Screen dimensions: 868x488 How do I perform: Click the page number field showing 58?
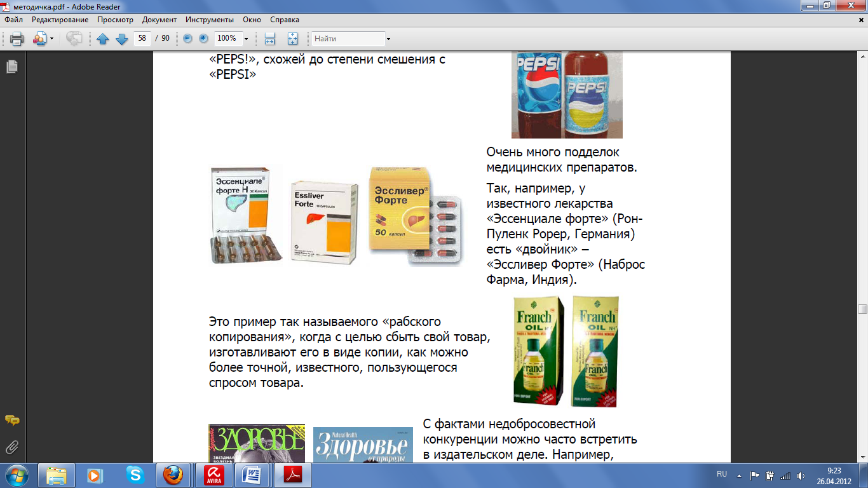coord(142,38)
